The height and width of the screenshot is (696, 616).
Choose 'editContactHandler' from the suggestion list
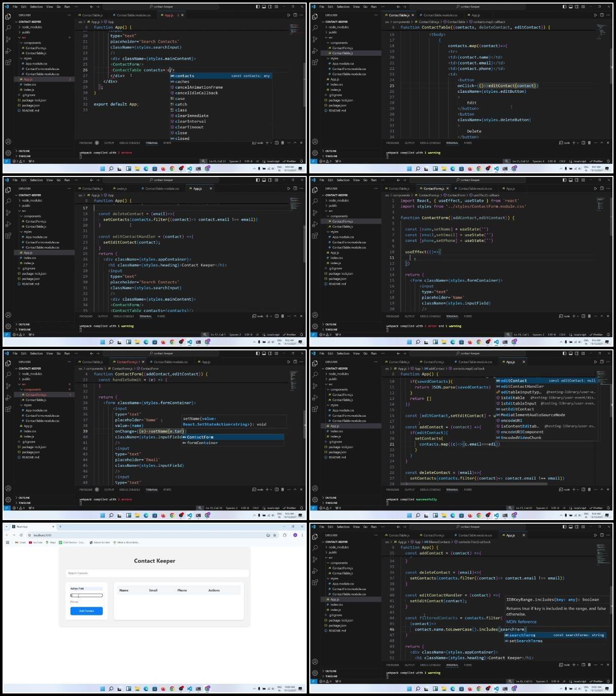tap(547, 386)
